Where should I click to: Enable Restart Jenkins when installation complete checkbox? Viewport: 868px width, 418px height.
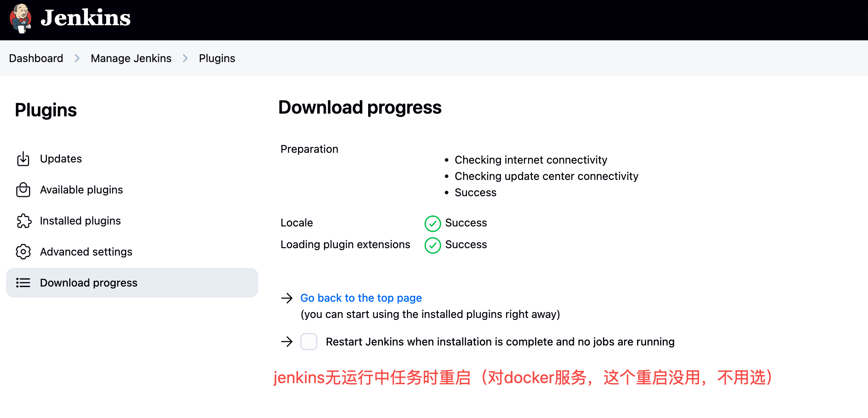(309, 342)
